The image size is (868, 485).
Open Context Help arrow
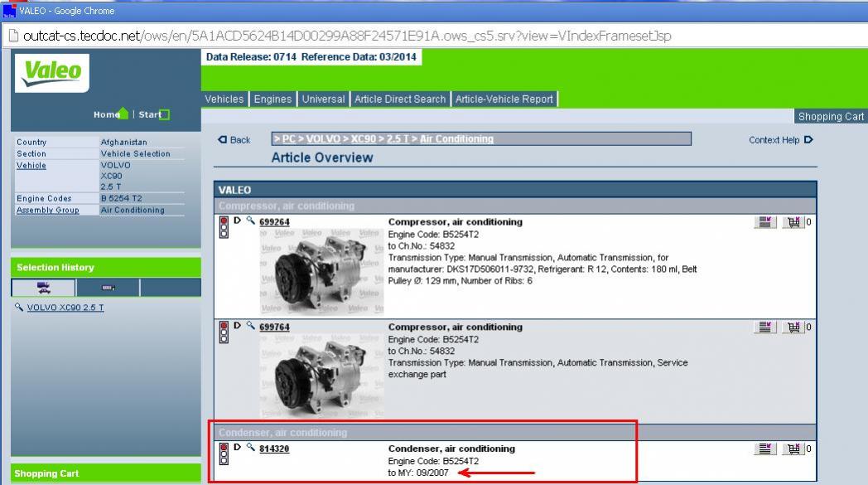pyautogui.click(x=808, y=140)
